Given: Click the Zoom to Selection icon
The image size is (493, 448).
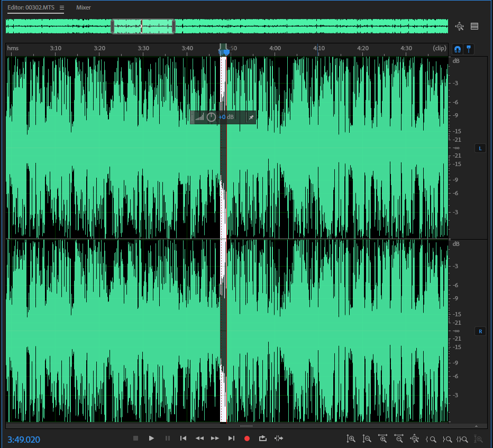Looking at the screenshot, I should coord(462,439).
